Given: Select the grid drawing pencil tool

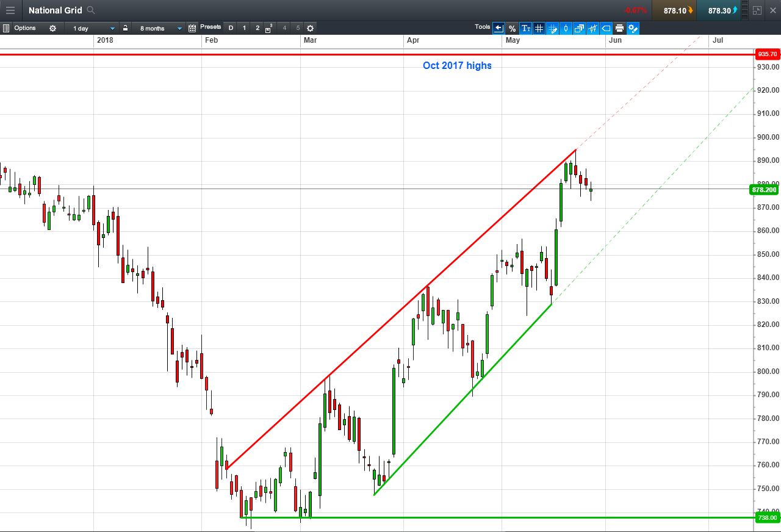Looking at the screenshot, I should pyautogui.click(x=552, y=28).
